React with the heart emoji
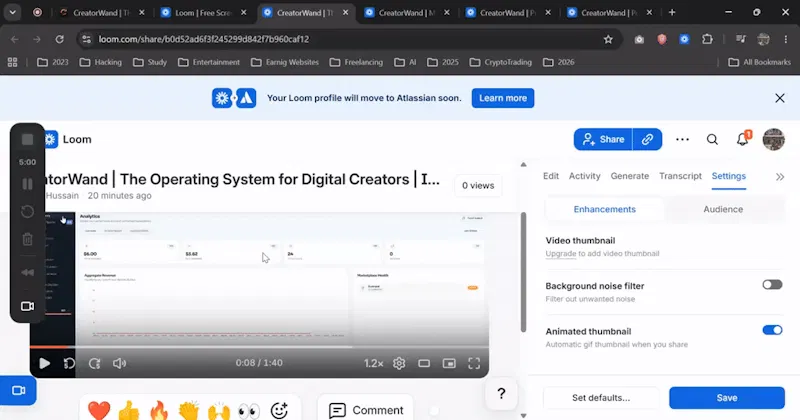 coord(99,410)
